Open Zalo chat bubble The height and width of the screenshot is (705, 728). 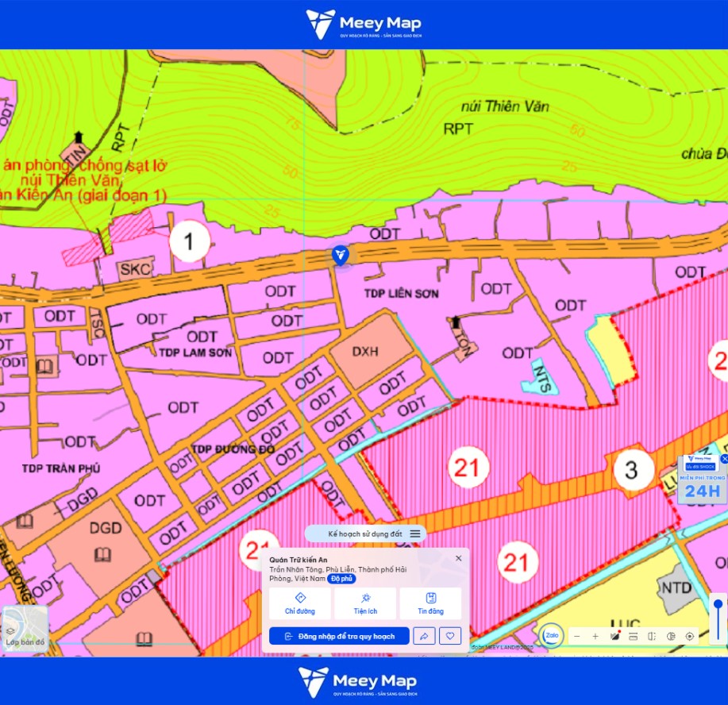point(552,635)
